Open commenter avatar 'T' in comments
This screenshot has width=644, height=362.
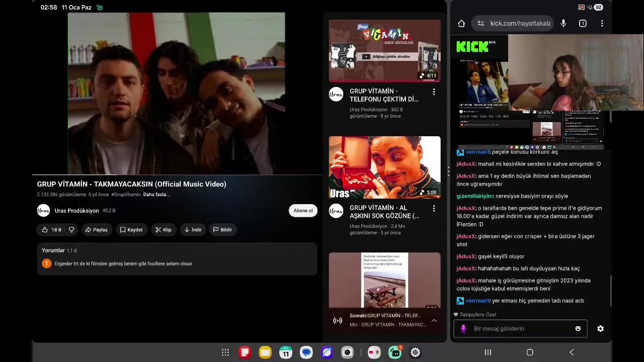click(47, 263)
